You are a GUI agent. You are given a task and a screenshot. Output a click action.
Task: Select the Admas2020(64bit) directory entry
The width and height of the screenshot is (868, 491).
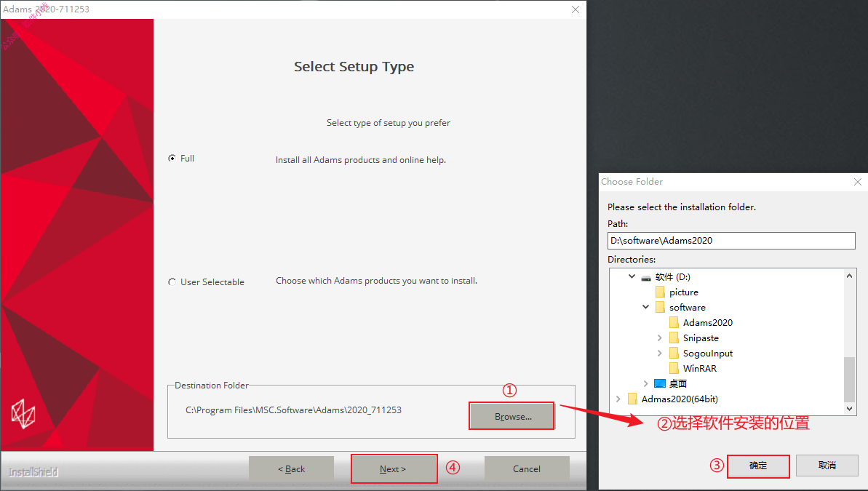coord(680,399)
